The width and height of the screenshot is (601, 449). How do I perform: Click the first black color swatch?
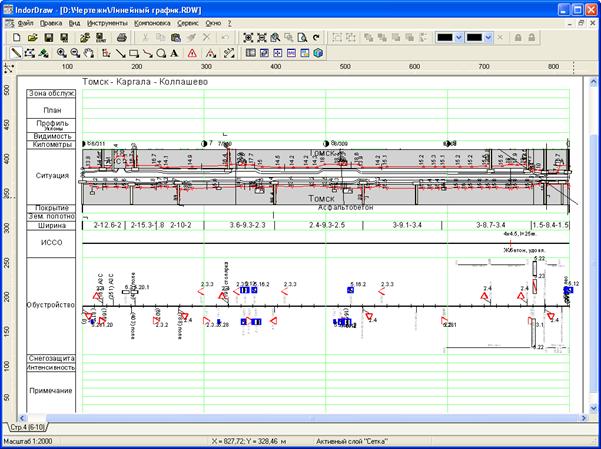point(444,37)
